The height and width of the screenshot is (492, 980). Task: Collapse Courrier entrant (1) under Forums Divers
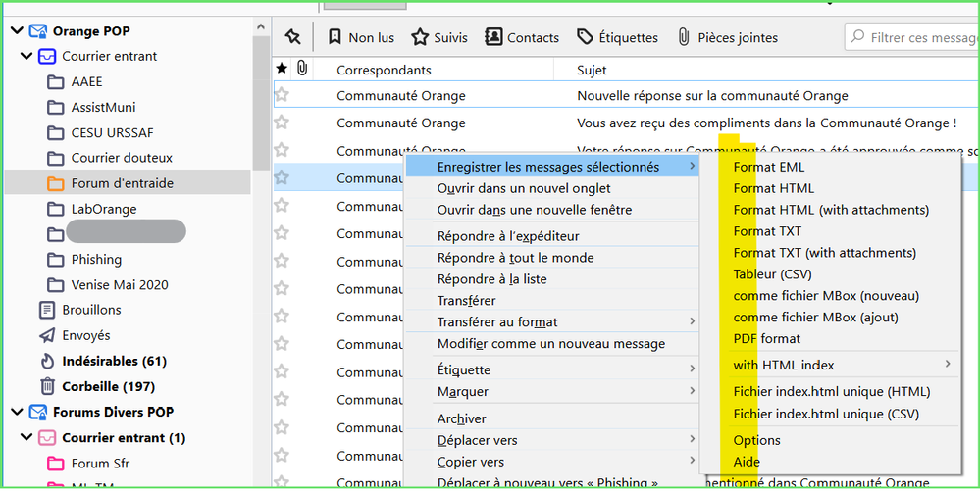pos(26,438)
